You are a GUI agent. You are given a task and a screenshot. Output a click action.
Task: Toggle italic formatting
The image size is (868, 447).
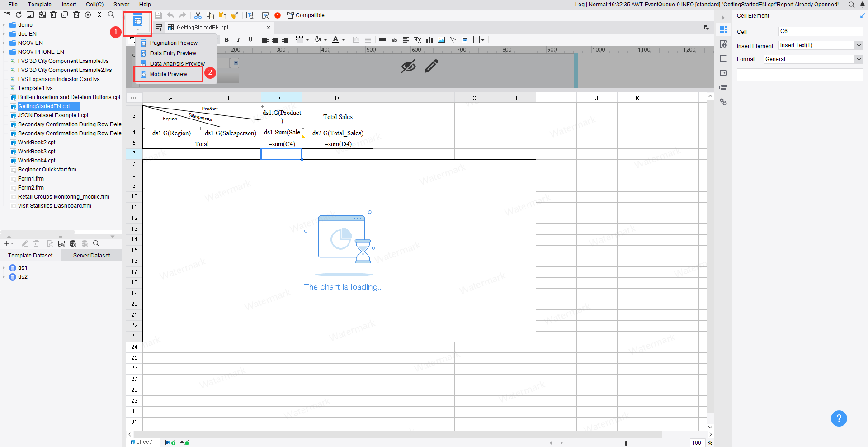[239, 40]
